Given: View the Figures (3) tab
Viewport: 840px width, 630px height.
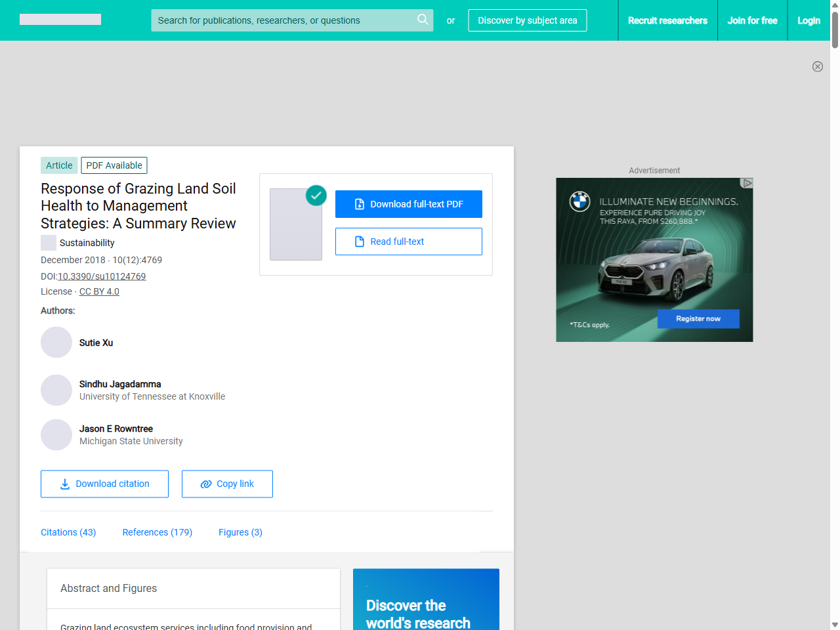Looking at the screenshot, I should 240,532.
